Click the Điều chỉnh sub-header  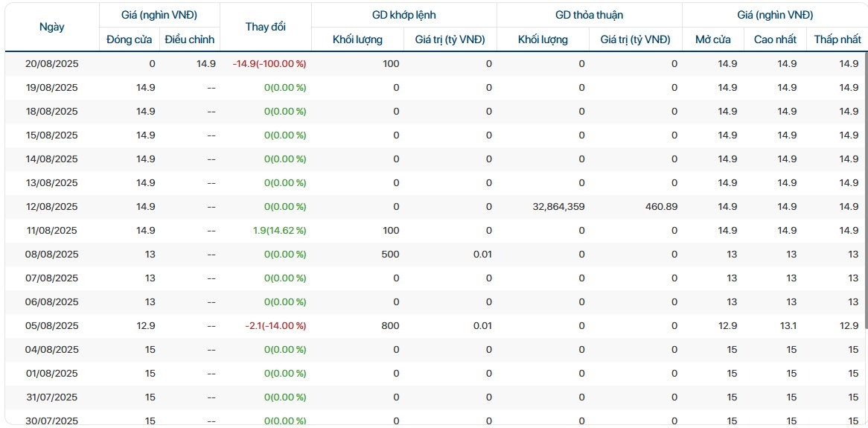click(x=190, y=39)
